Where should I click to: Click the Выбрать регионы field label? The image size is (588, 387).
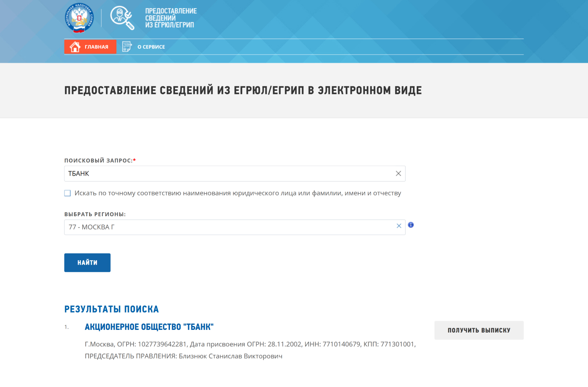pyautogui.click(x=95, y=214)
